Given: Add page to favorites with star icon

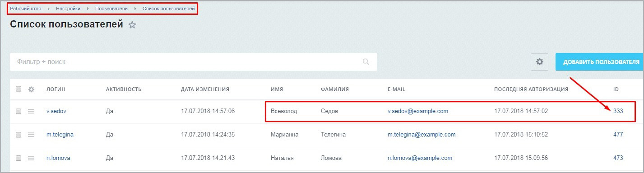Looking at the screenshot, I should 132,25.
